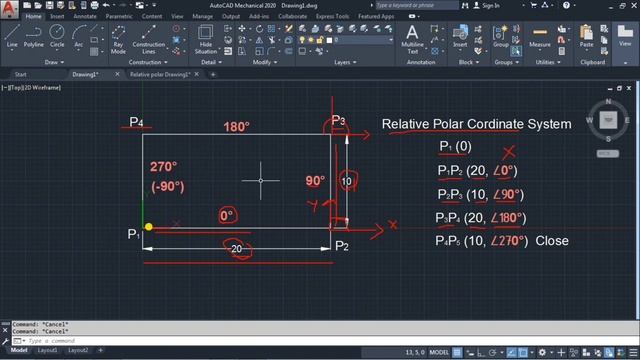Screen dimensions: 640x360
Task: Click the Hide Situation tool
Action: click(205, 40)
